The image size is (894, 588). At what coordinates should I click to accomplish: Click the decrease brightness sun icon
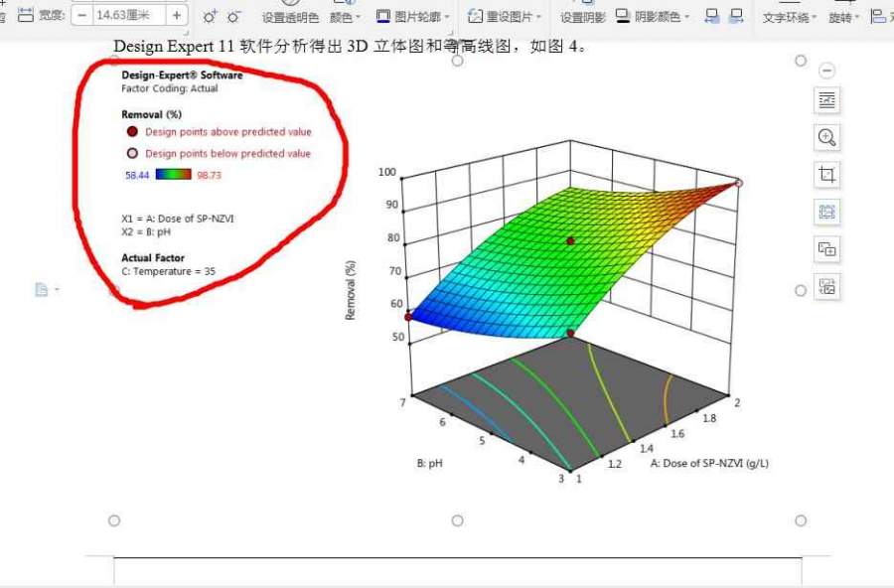point(233,17)
